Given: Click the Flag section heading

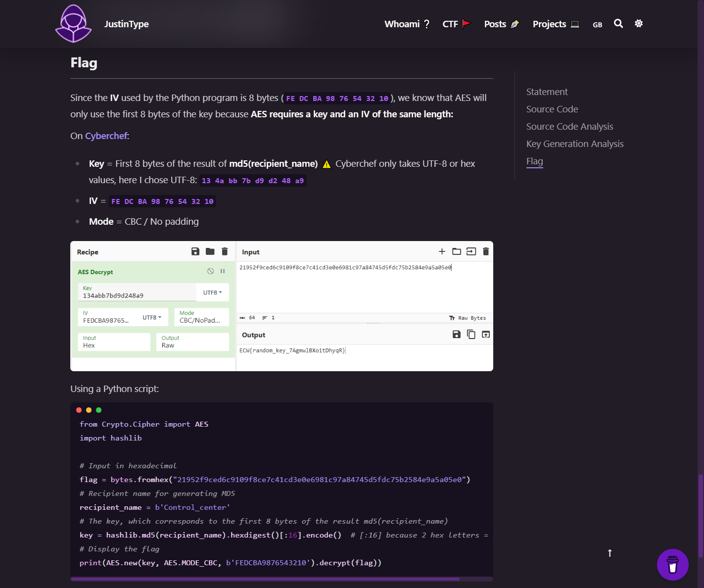Looking at the screenshot, I should click(x=84, y=63).
